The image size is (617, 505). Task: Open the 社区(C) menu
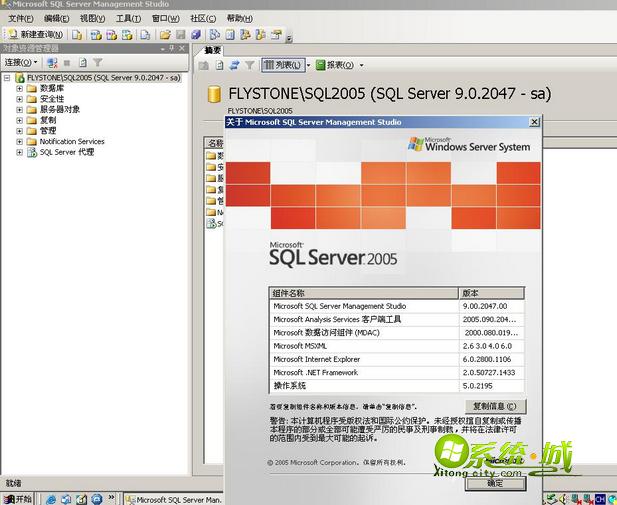203,18
